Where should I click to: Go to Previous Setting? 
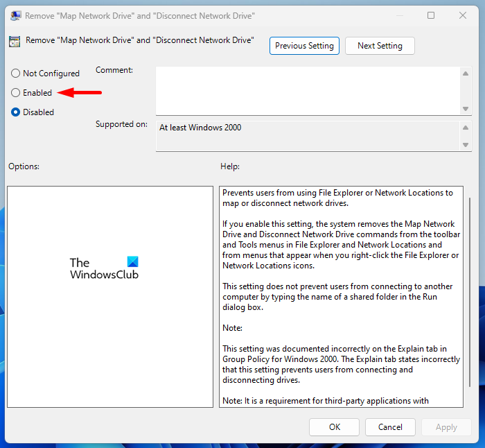pos(304,46)
